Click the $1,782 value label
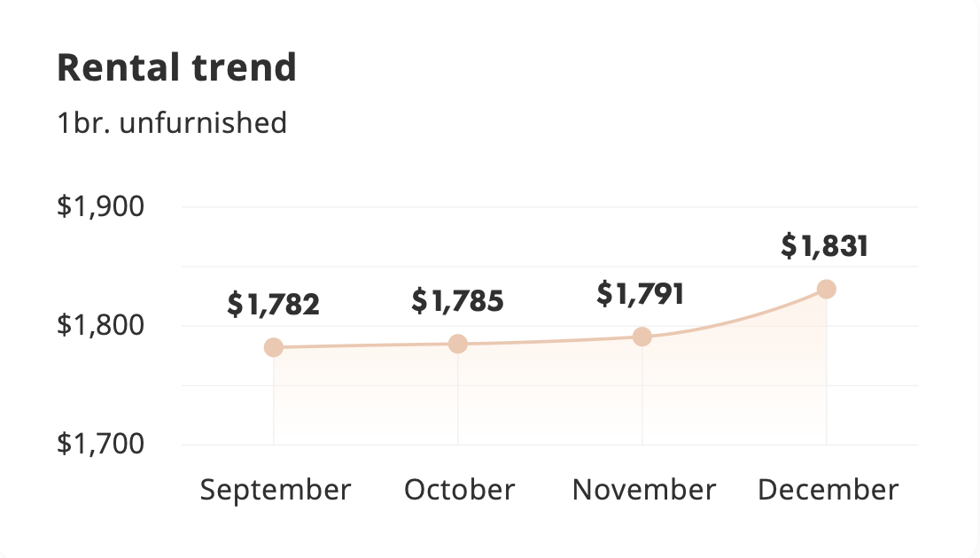 pyautogui.click(x=273, y=305)
